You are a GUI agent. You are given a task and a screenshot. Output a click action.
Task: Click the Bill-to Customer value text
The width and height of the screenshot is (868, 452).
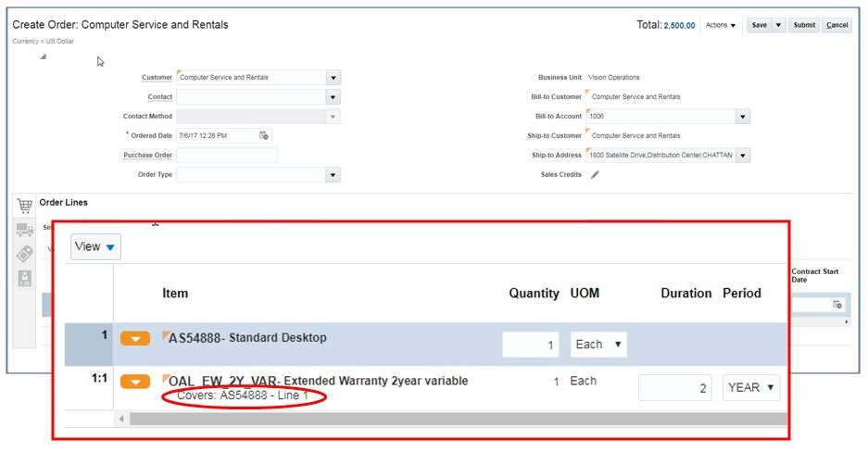pos(635,97)
